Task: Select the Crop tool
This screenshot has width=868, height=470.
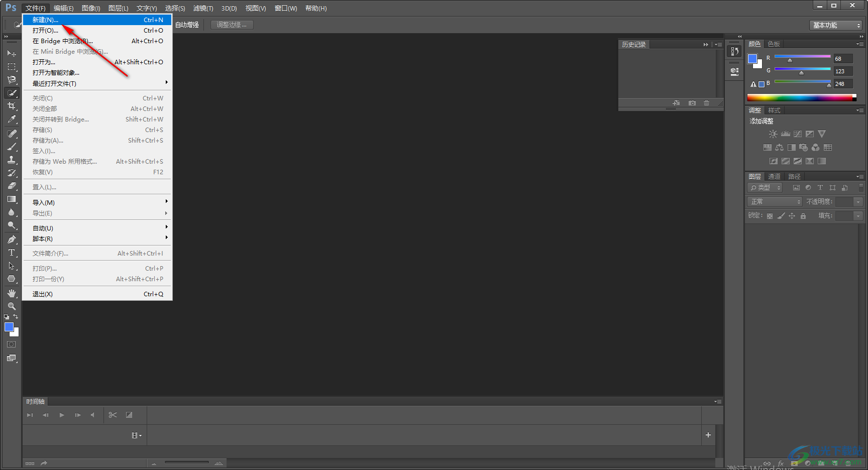Action: (12, 106)
